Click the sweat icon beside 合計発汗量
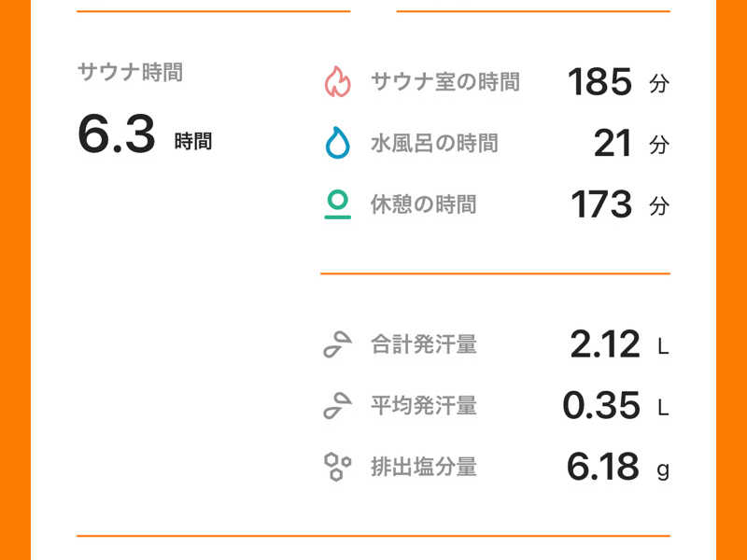The image size is (747, 560). pyautogui.click(x=337, y=345)
